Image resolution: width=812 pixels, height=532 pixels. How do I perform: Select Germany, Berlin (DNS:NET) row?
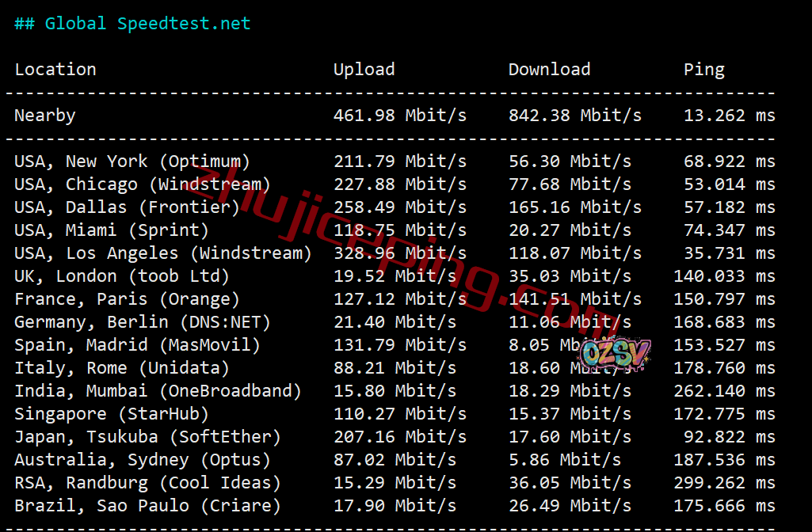[395, 322]
